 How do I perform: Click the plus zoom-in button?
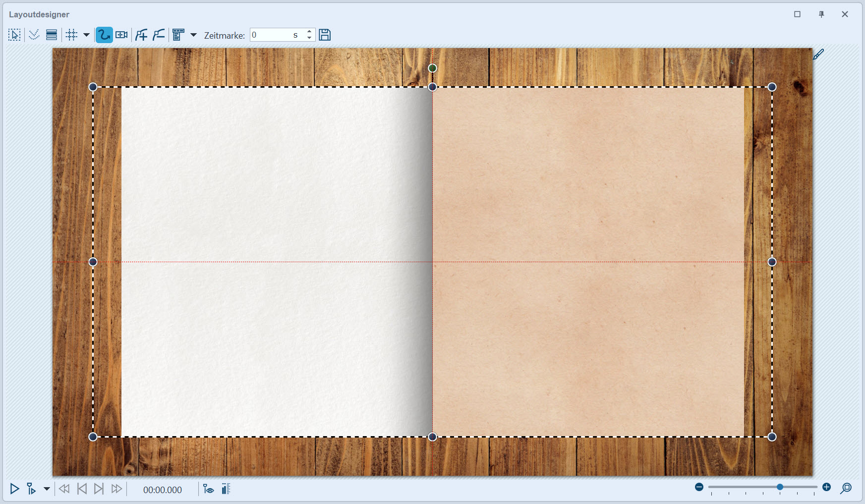[x=826, y=487]
